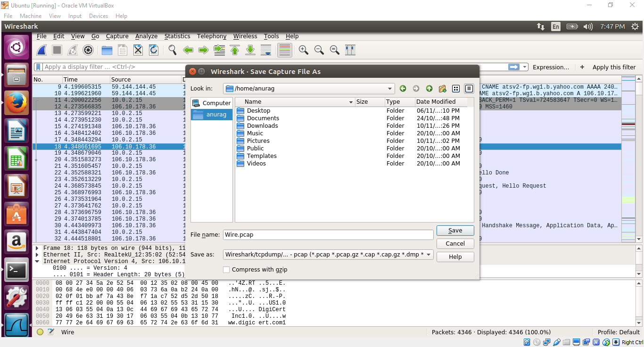The height and width of the screenshot is (347, 644).
Task: Click the go to last packet icon
Action: 250,50
